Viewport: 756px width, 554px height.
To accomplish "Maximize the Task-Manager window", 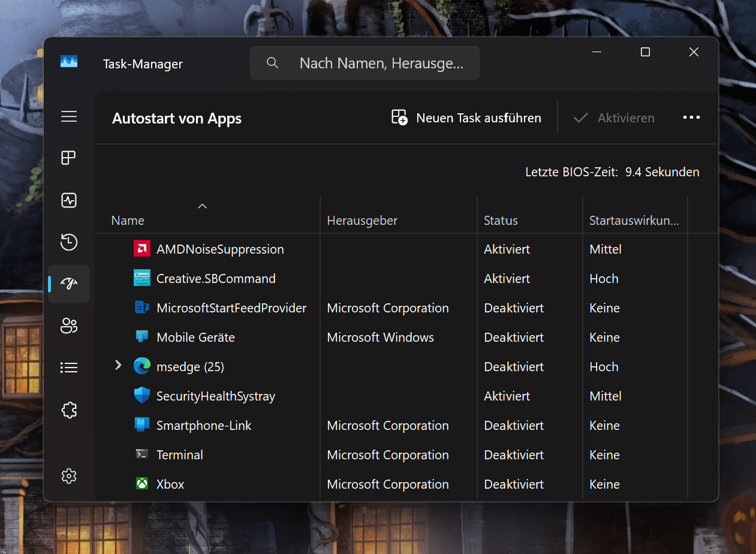I will 645,52.
